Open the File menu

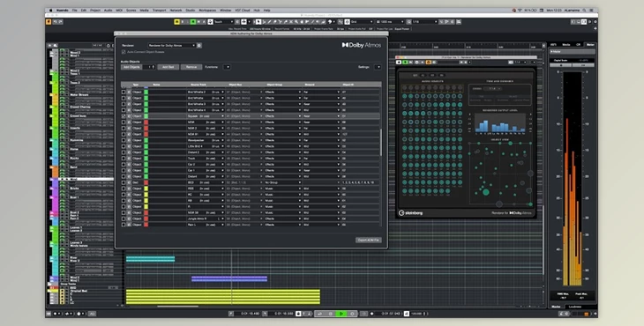click(74, 11)
